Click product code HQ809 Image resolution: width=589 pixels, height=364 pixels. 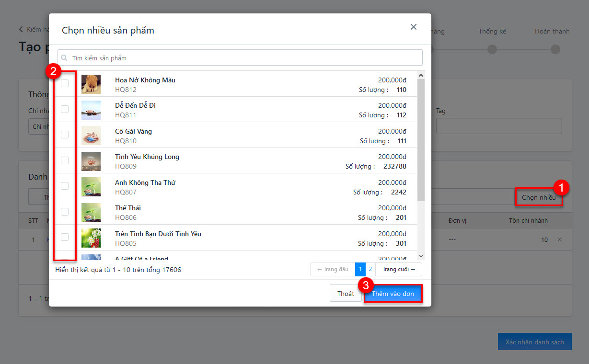click(126, 166)
